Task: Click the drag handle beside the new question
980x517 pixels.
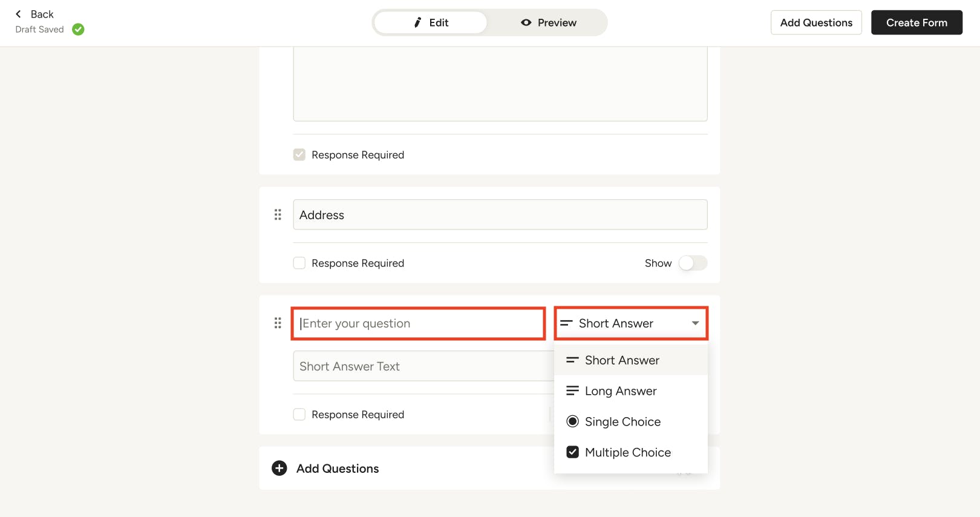Action: pos(278,323)
